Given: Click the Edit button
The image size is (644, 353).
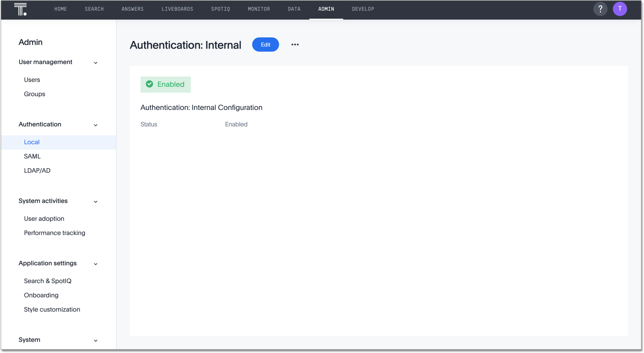Looking at the screenshot, I should click(x=266, y=45).
